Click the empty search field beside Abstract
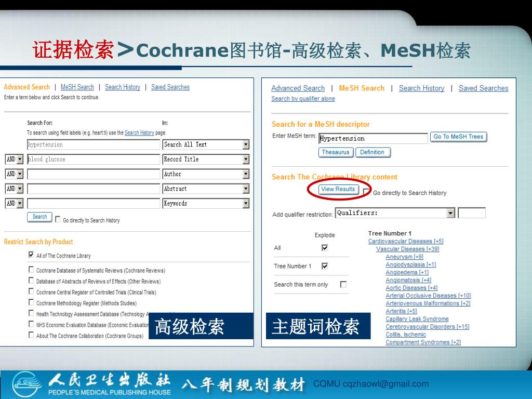This screenshot has width=532, height=399. click(94, 189)
